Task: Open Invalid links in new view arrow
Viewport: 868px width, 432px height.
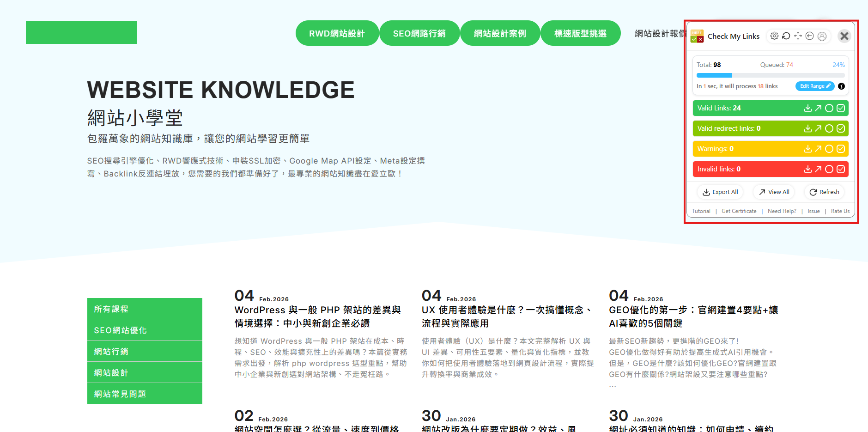Action: click(818, 169)
